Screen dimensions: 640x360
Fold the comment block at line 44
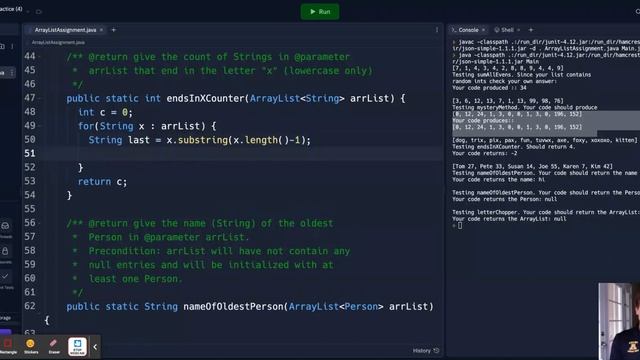coord(40,57)
